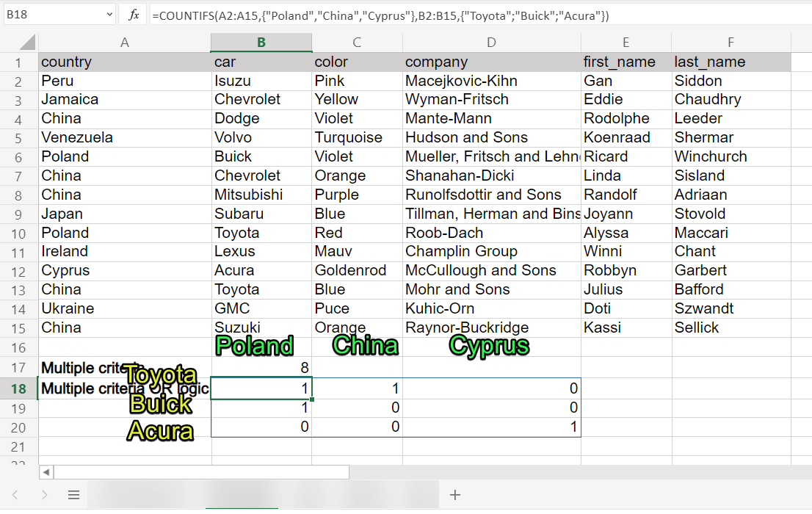
Task: Click the next sheet navigation arrow
Action: pyautogui.click(x=44, y=494)
